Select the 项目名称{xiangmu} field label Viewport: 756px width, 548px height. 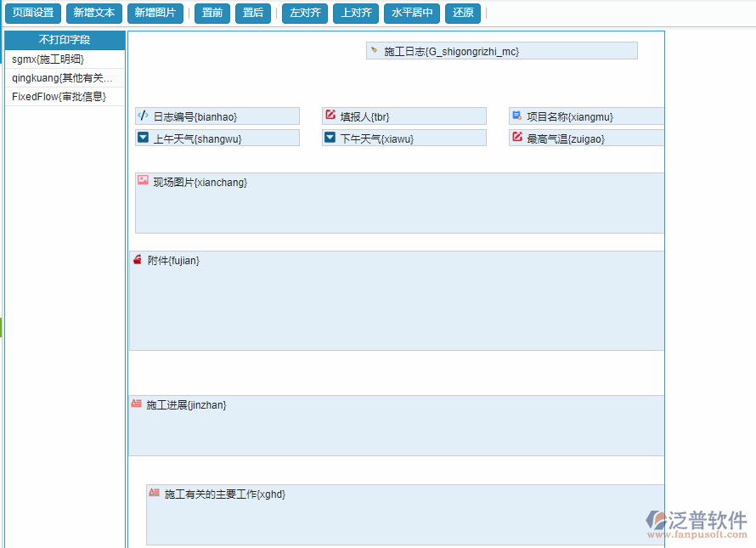pos(569,117)
